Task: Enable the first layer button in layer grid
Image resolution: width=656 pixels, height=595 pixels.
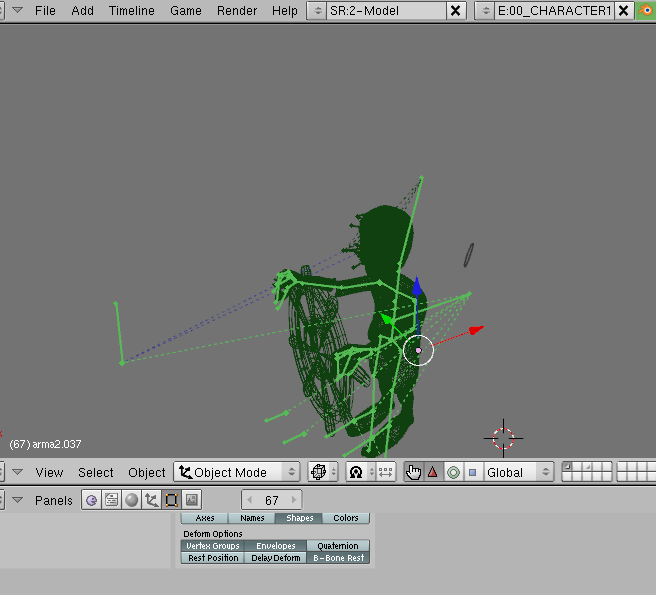Action: tap(566, 467)
